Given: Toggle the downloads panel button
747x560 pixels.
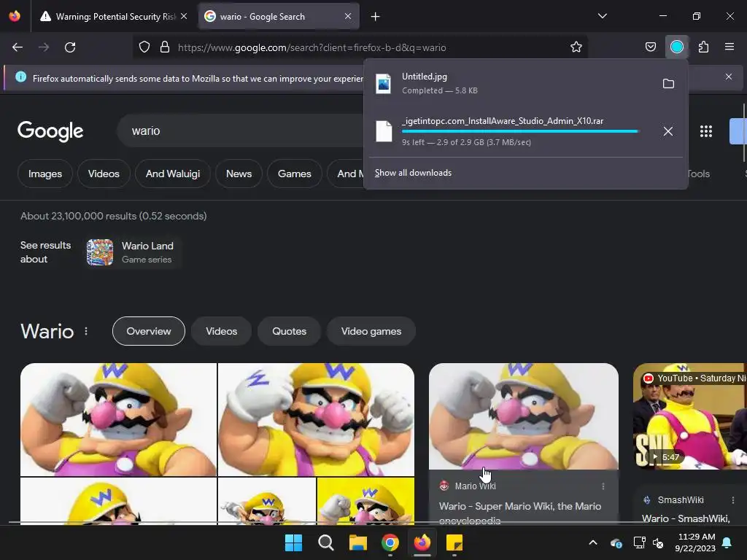Looking at the screenshot, I should tap(677, 47).
